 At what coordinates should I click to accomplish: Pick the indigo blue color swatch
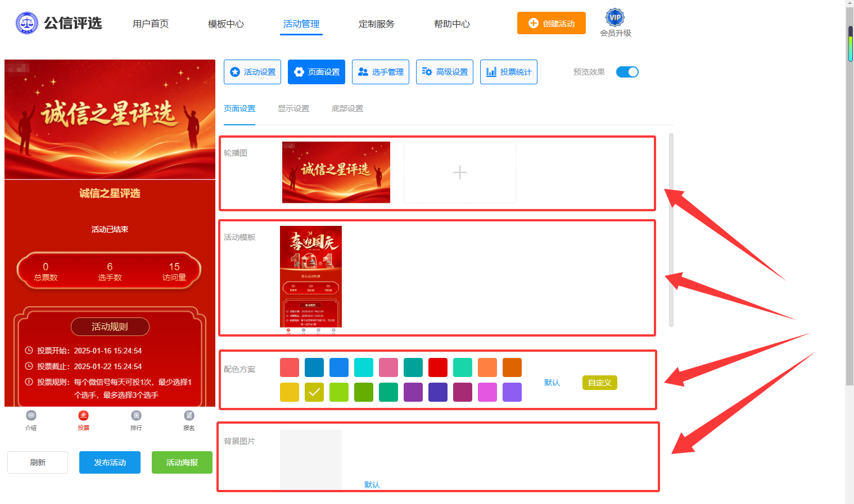click(438, 392)
